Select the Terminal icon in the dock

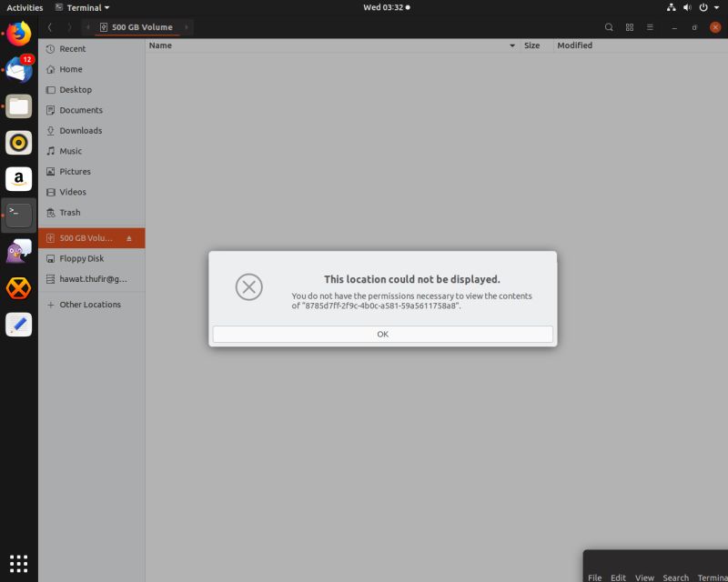[x=18, y=215]
